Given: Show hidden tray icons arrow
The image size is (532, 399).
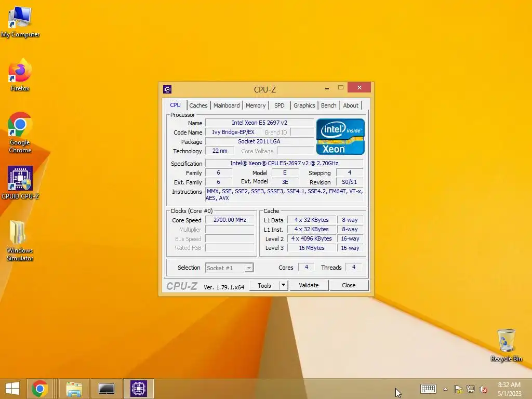Looking at the screenshot, I should point(445,389).
